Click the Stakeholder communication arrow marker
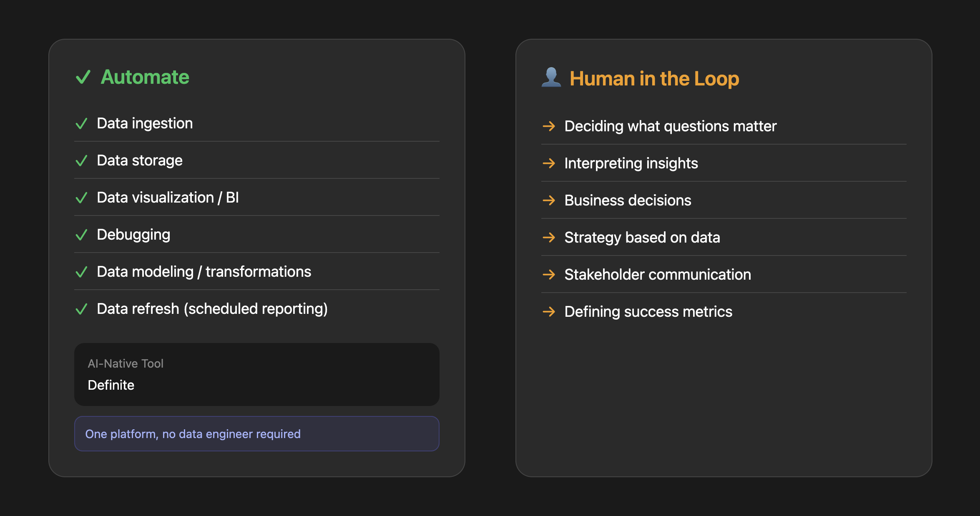Image resolution: width=980 pixels, height=516 pixels. (x=549, y=274)
